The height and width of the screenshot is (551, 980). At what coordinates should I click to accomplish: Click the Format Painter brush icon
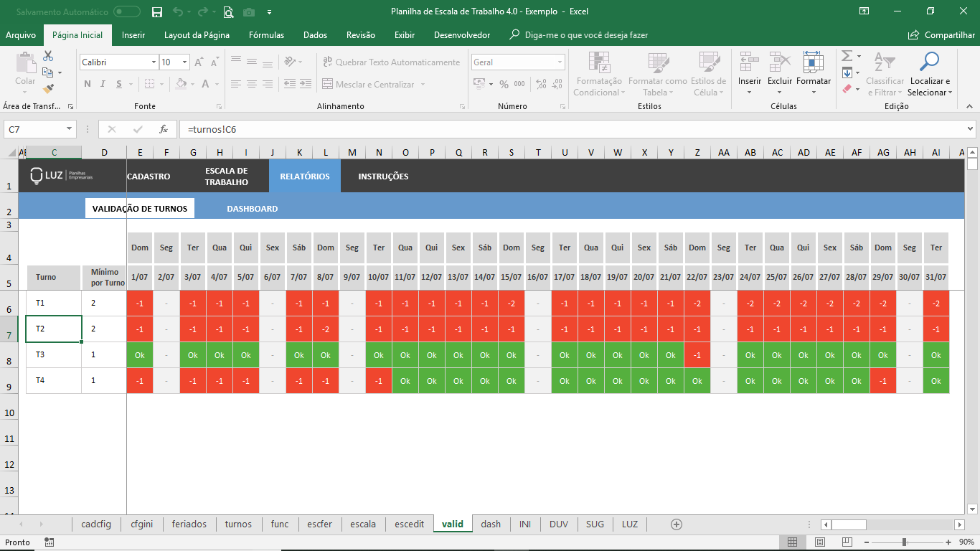(x=48, y=89)
